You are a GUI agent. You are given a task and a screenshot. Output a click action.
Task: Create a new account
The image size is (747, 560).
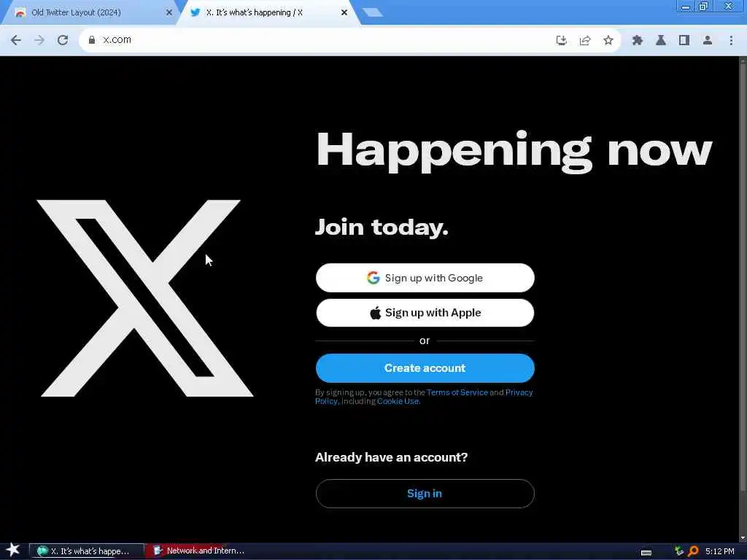tap(425, 368)
